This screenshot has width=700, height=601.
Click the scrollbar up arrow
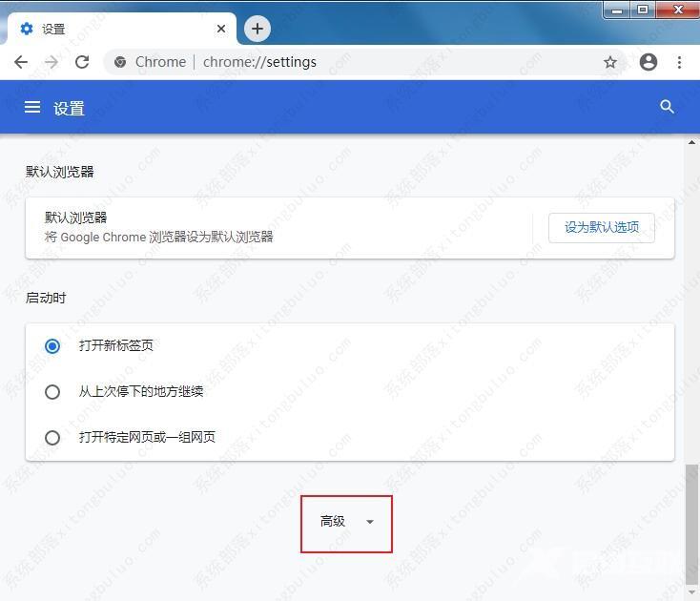(x=691, y=142)
